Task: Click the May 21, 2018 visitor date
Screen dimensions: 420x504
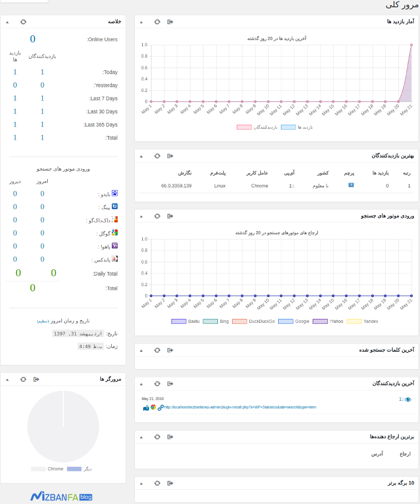Action: [153, 398]
